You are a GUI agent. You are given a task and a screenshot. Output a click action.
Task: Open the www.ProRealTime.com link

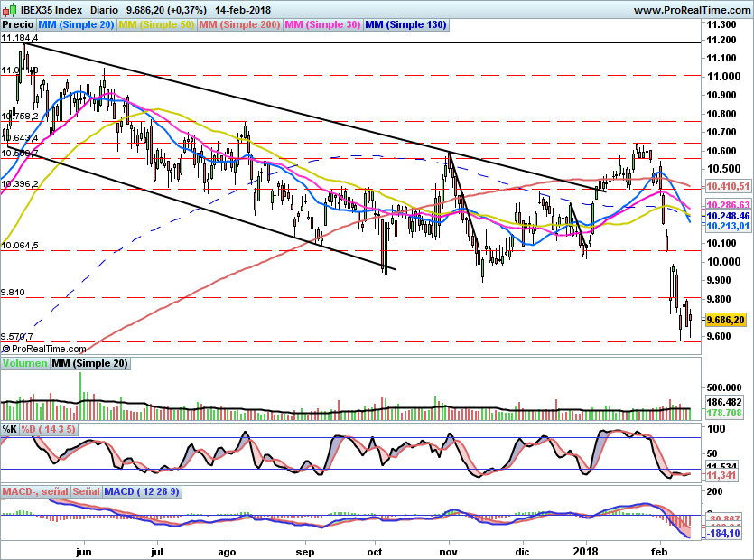pos(691,9)
